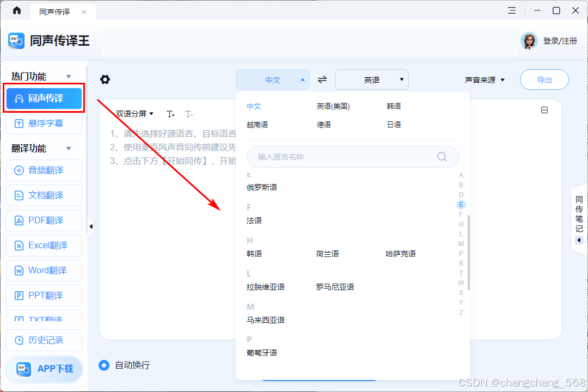Open Excel翻译 in sidebar
This screenshot has width=588, height=392.
tap(44, 246)
